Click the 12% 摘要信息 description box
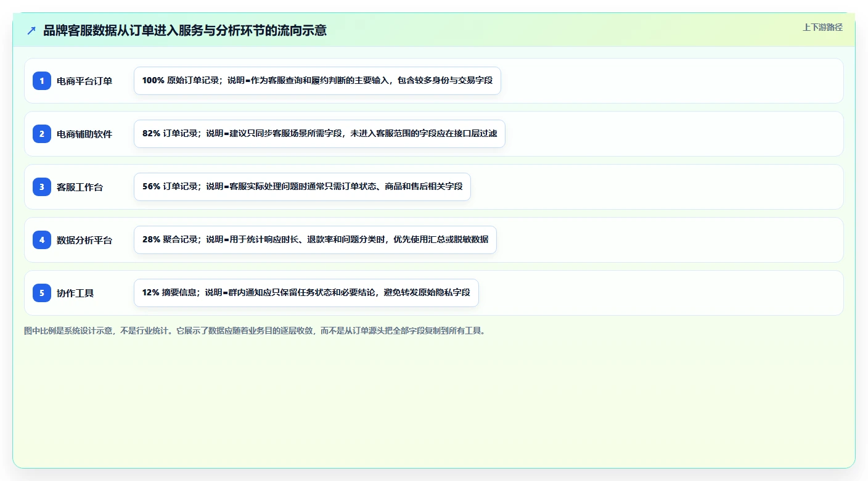The width and height of the screenshot is (868, 481). [306, 293]
